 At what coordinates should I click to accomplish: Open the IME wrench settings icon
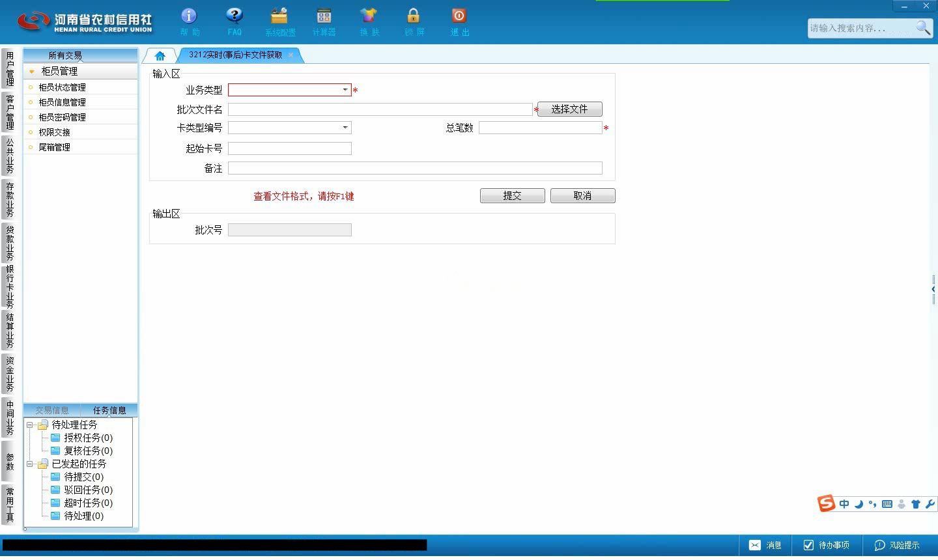pyautogui.click(x=930, y=504)
